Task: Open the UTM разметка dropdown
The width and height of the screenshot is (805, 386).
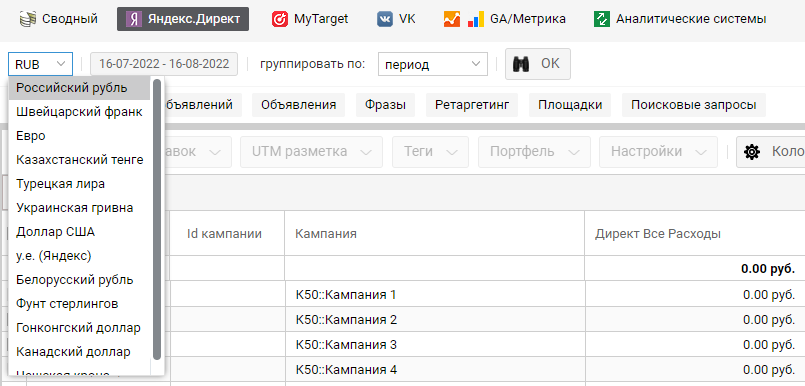Action: [311, 152]
